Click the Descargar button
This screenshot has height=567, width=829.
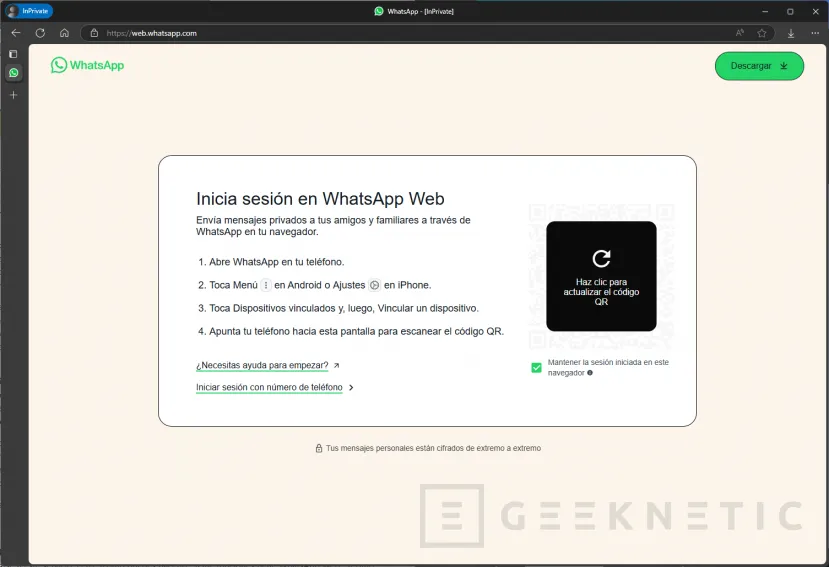[759, 66]
